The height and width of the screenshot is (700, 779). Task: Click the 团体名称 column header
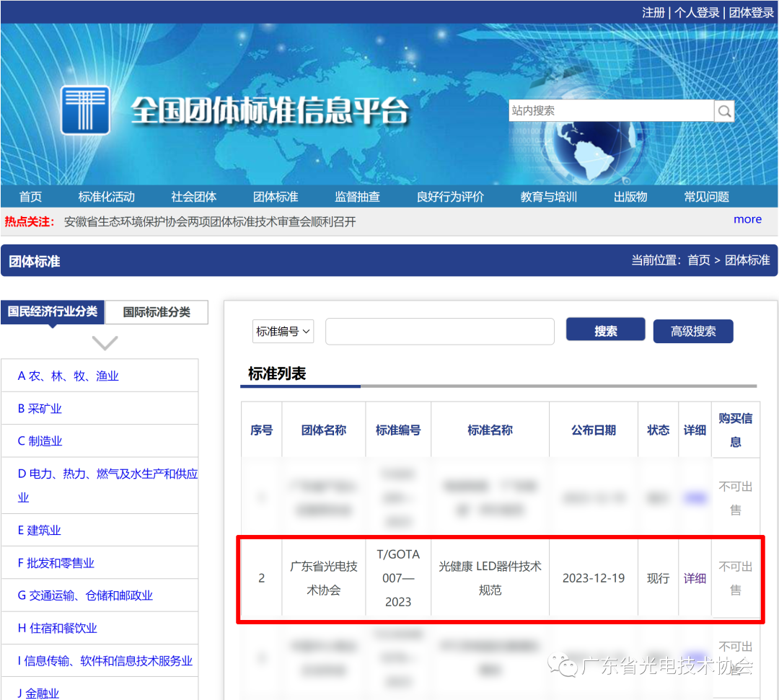coord(323,430)
